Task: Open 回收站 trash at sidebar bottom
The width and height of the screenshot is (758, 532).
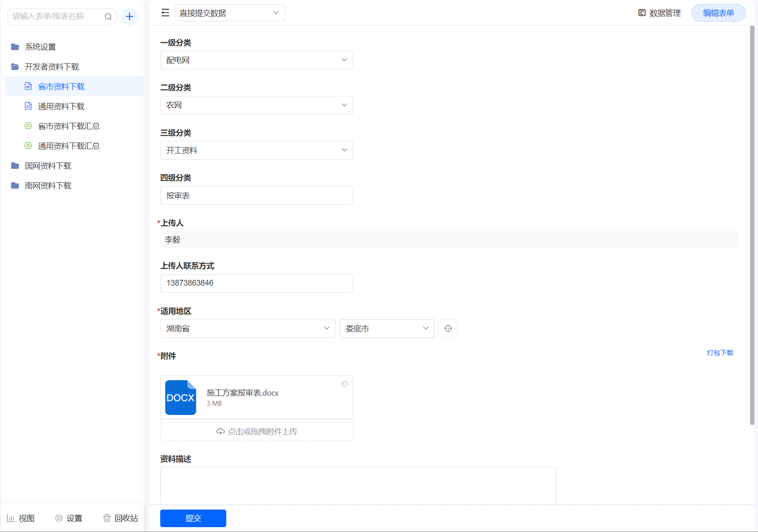Action: click(120, 518)
